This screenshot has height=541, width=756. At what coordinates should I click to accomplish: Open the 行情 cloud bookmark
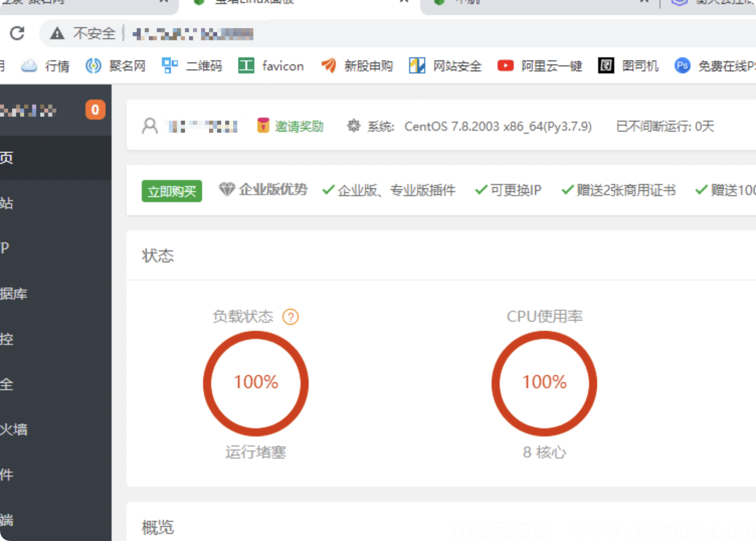coord(46,66)
